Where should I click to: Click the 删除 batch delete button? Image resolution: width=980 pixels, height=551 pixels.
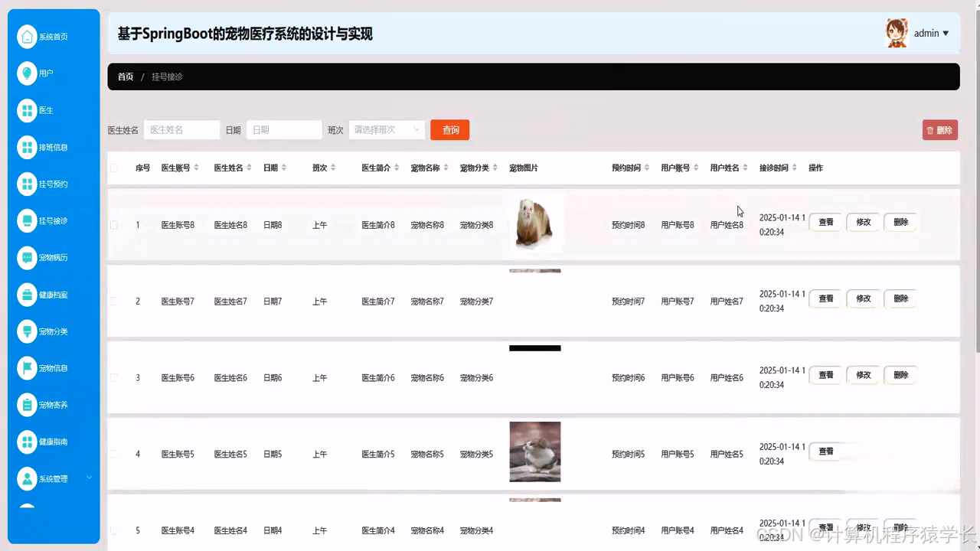[939, 129]
